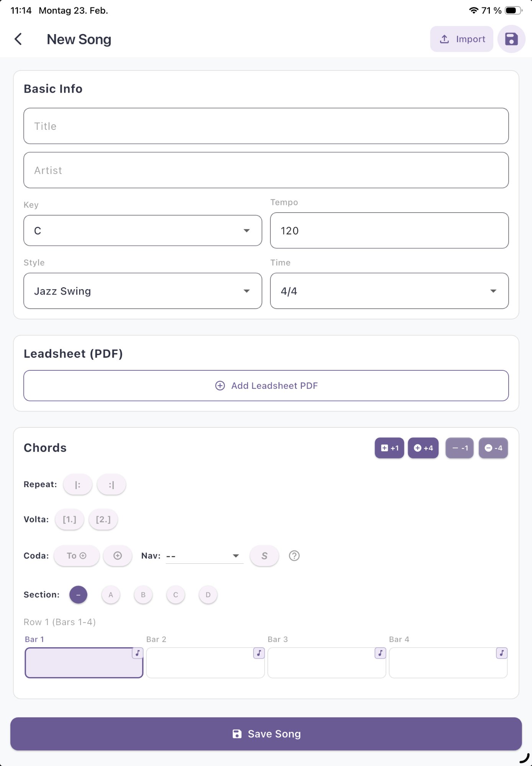Screen dimensions: 532x766
Task: Expand the Jazz Swing style dropdown
Action: tap(142, 291)
